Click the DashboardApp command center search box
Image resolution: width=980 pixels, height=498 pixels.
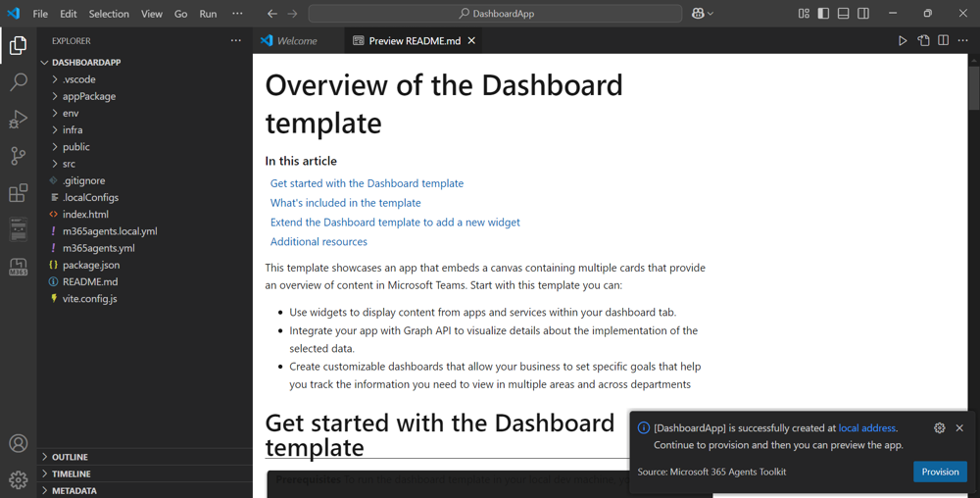coord(495,13)
